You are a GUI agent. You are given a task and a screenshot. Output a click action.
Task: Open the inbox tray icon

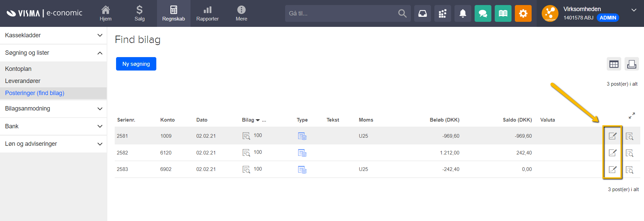click(x=422, y=13)
